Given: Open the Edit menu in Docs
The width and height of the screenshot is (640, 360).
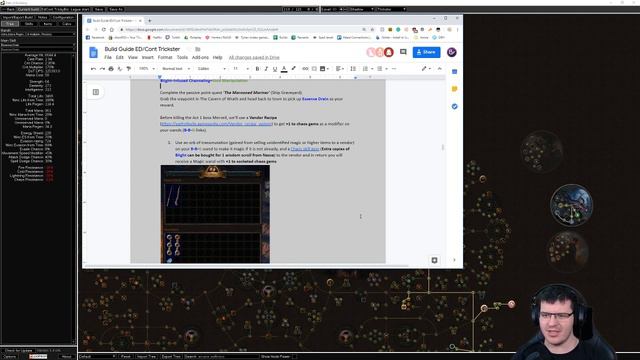Looking at the screenshot, I should click(x=120, y=58).
